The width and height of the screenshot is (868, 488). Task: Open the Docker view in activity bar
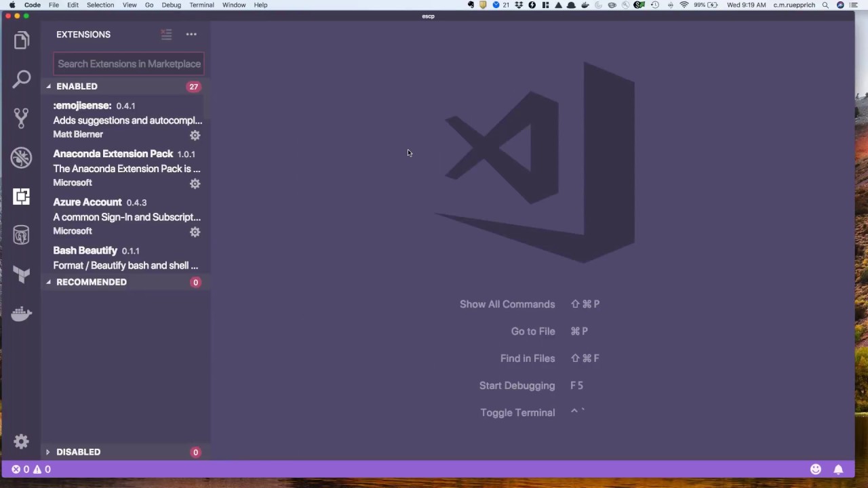click(21, 313)
